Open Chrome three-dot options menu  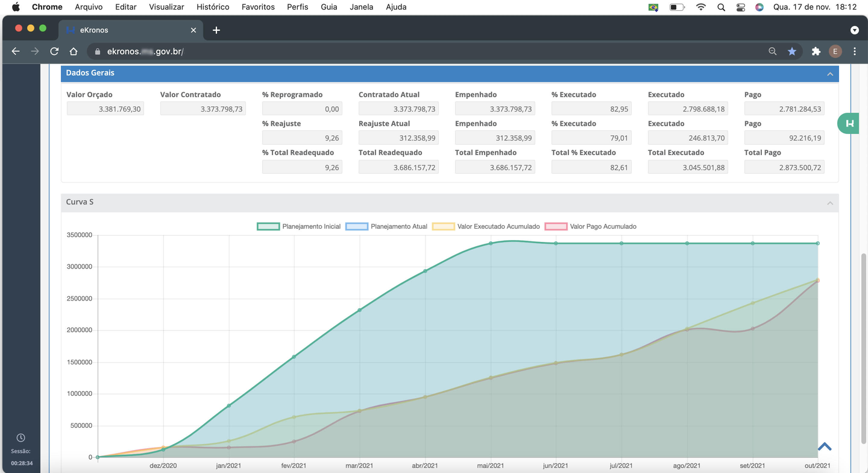[855, 51]
